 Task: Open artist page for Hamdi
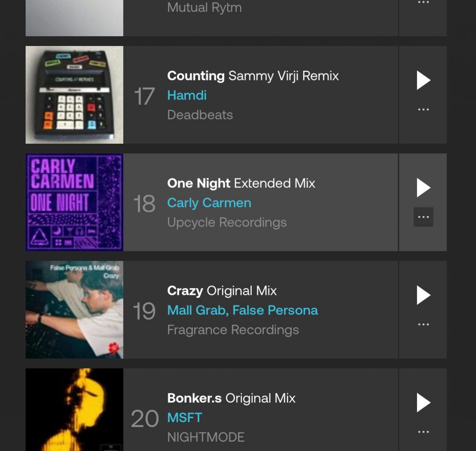tap(187, 95)
